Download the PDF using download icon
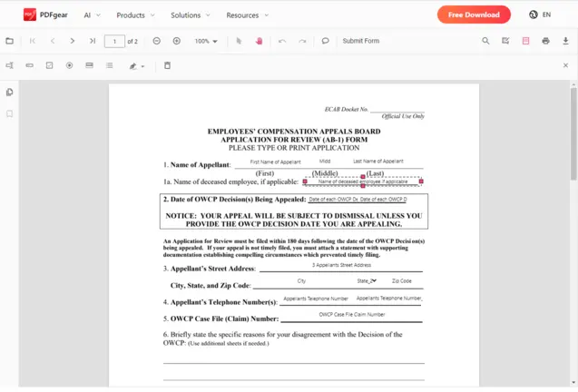The image size is (578, 392). point(565,41)
